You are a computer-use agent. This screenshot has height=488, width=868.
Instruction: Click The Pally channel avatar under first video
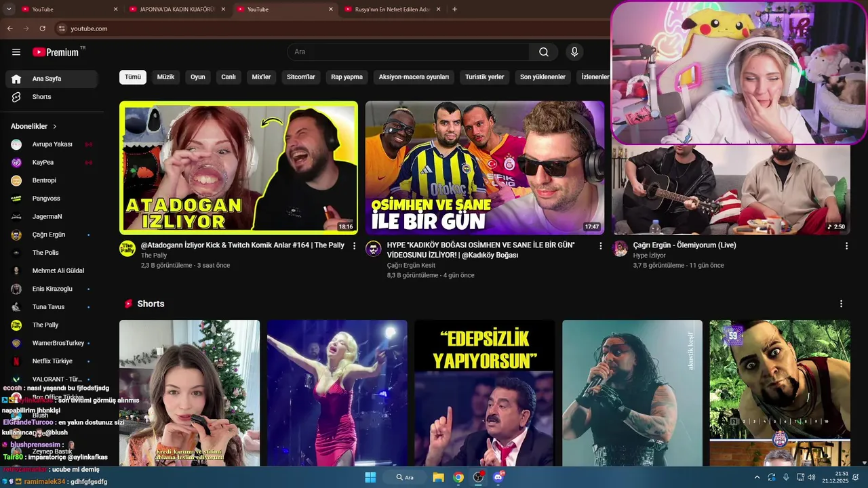[127, 248]
